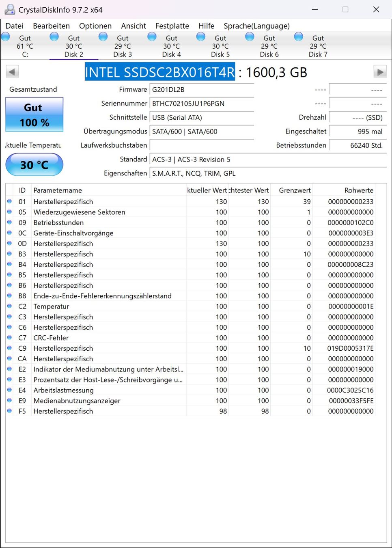
Task: Click status dot of attribute 01 row
Action: [x=9, y=201]
